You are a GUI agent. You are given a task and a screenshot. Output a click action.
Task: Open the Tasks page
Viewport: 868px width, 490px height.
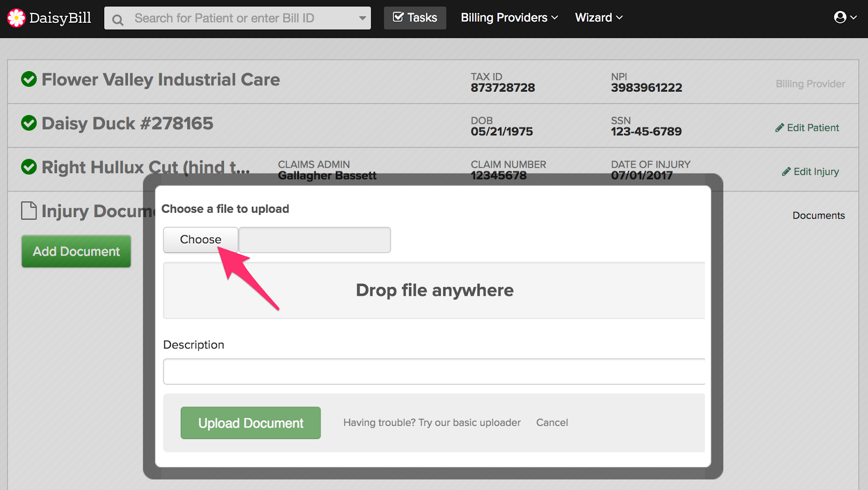415,18
